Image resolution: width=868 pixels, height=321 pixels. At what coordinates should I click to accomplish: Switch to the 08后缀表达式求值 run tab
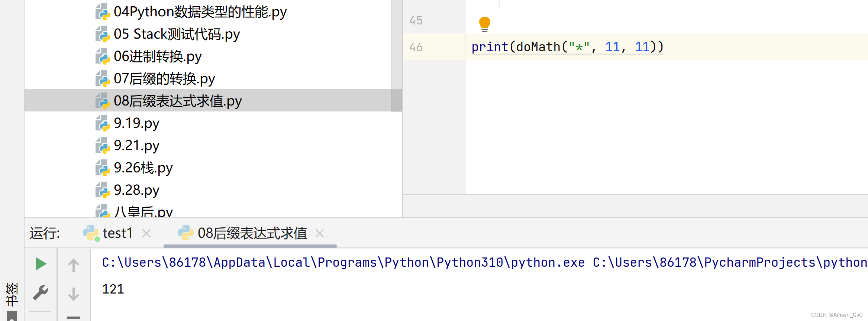(x=252, y=233)
